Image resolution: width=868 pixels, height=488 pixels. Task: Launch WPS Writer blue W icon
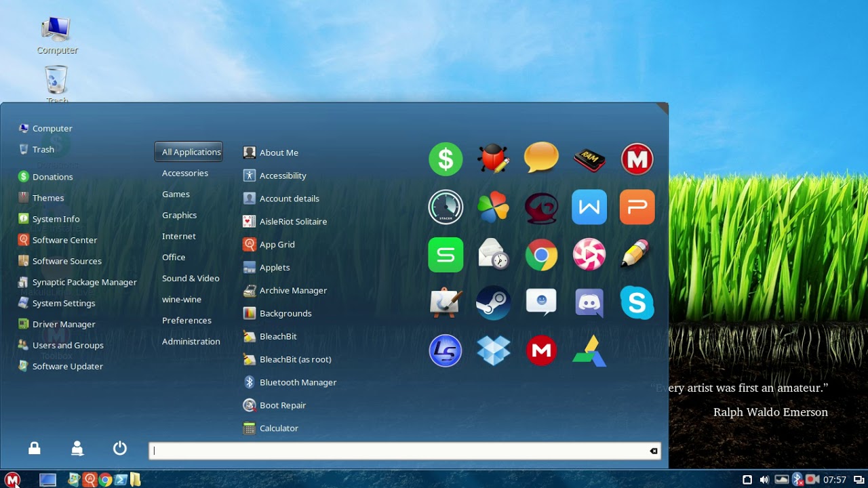(x=589, y=207)
